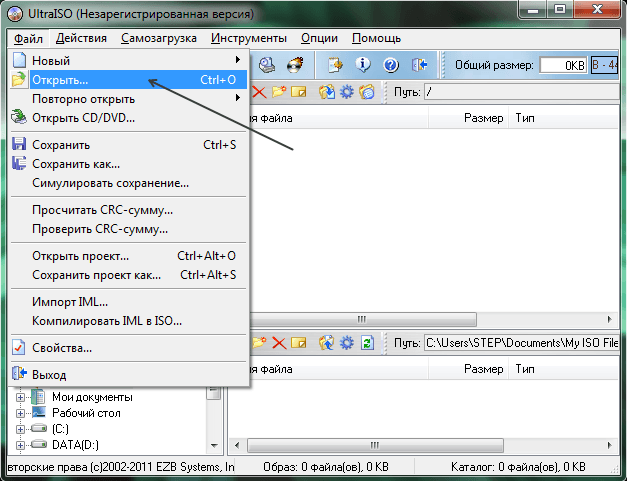Click the blue gear icon in upper image toolbar

347,92
